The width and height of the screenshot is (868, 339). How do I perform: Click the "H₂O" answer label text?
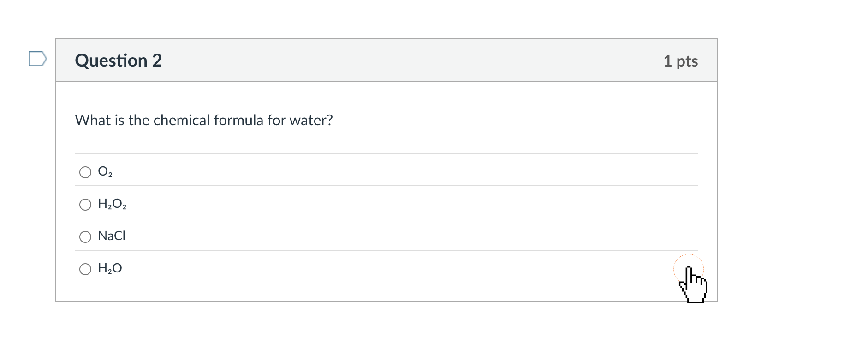[110, 268]
